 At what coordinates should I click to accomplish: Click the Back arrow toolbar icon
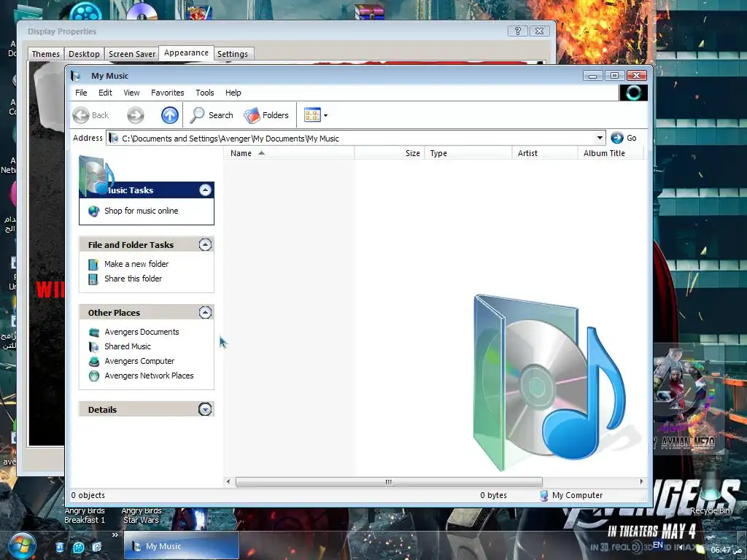81,115
